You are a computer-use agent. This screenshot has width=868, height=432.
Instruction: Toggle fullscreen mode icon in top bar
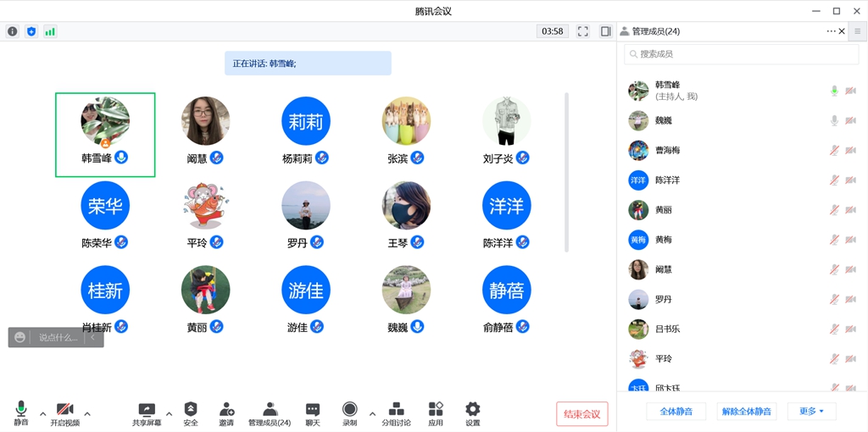point(583,31)
